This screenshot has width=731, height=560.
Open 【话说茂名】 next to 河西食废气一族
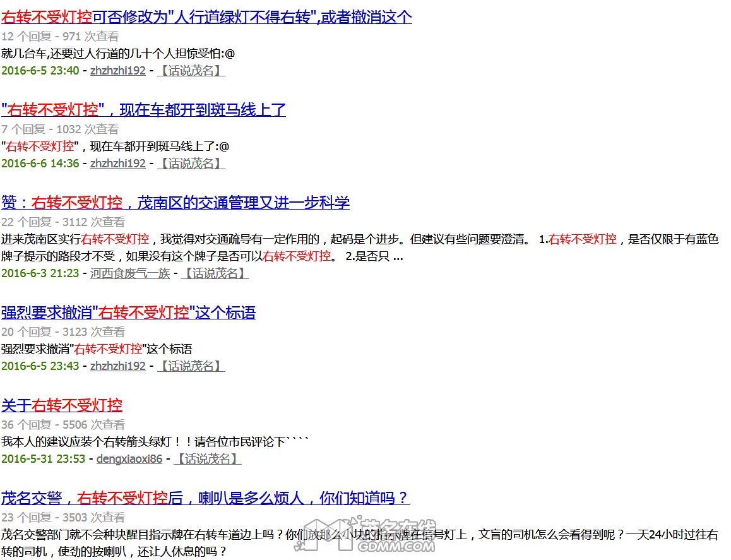pyautogui.click(x=216, y=273)
